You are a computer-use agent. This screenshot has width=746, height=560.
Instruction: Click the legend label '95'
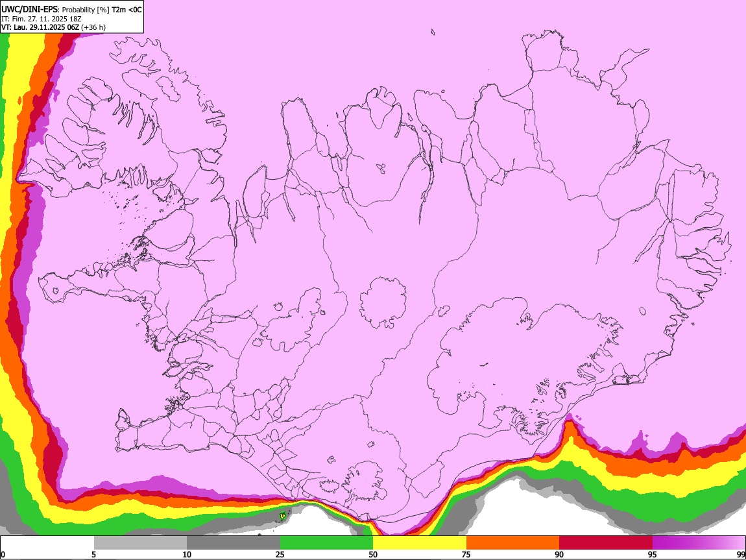coord(653,555)
